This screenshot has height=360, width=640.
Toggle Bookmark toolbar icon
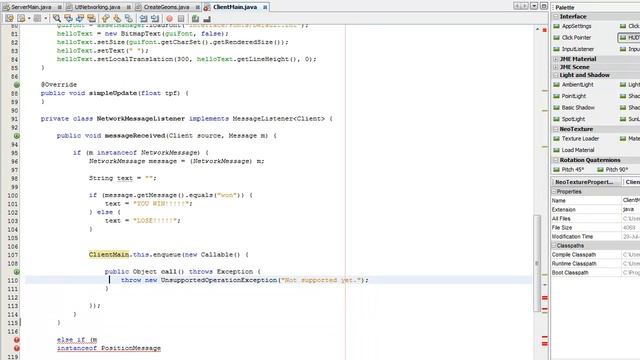tap(129, 18)
